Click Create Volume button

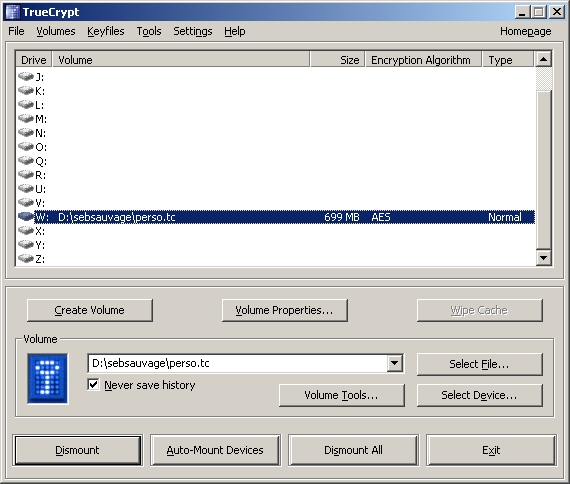tap(90, 310)
